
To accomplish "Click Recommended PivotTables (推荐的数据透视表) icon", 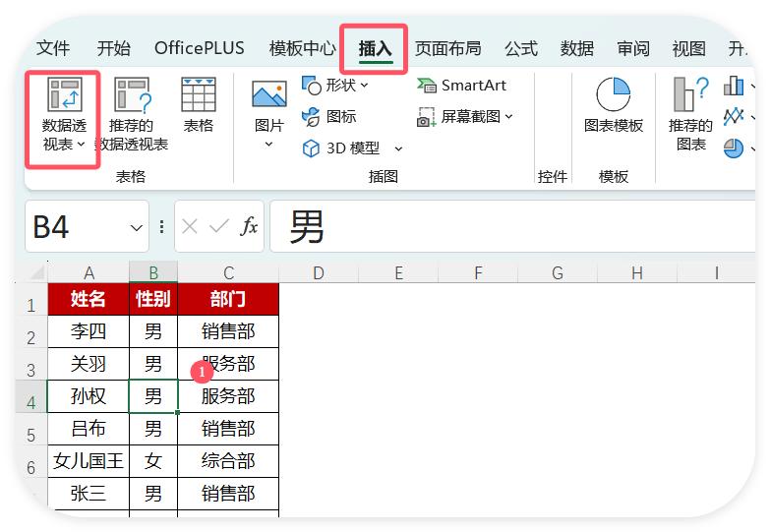I will tap(131, 94).
